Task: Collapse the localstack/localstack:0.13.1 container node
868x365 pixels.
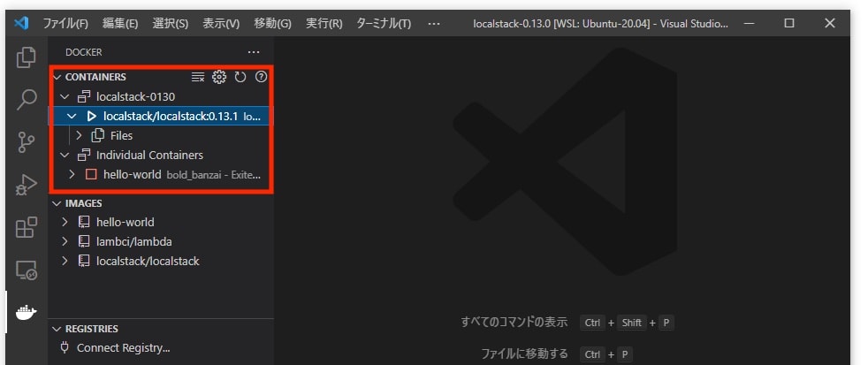Action: coord(72,117)
